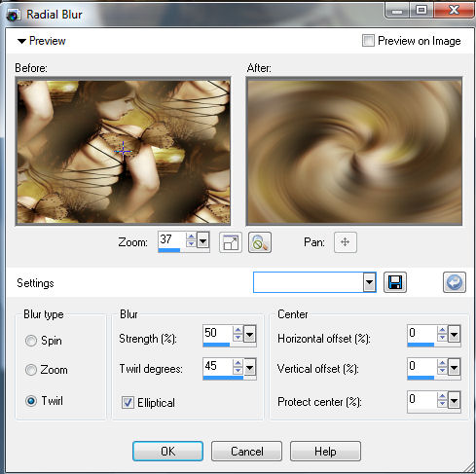476x474 pixels.
Task: Open Horizontal offset slider dropdown
Action: (x=454, y=334)
